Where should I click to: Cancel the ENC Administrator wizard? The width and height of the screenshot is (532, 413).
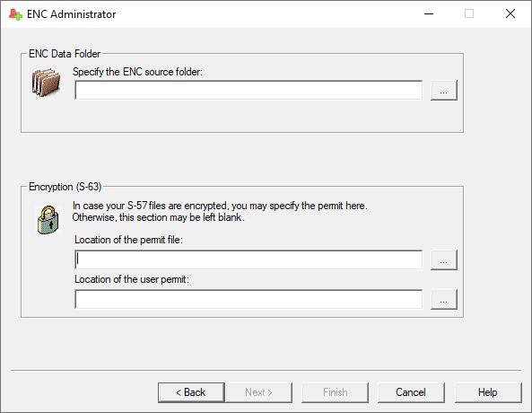click(411, 392)
